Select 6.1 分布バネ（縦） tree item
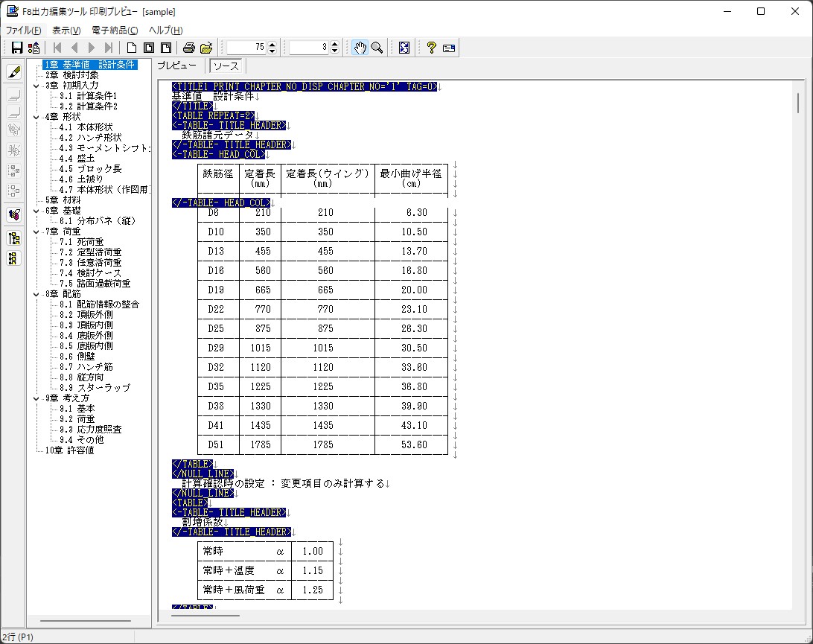Viewport: 813px width, 644px height. [x=98, y=221]
